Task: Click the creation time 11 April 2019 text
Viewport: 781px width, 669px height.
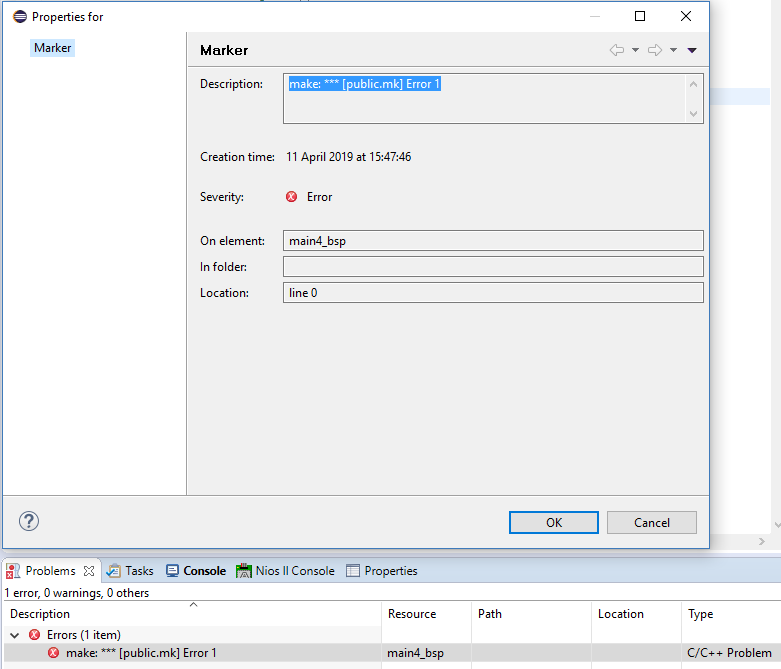Action: coord(349,157)
